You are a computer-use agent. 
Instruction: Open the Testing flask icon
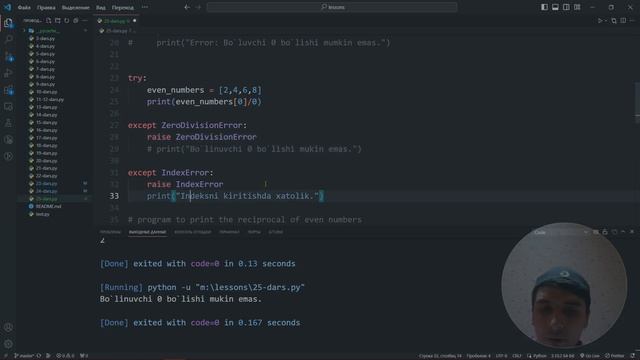pyautogui.click(x=8, y=123)
